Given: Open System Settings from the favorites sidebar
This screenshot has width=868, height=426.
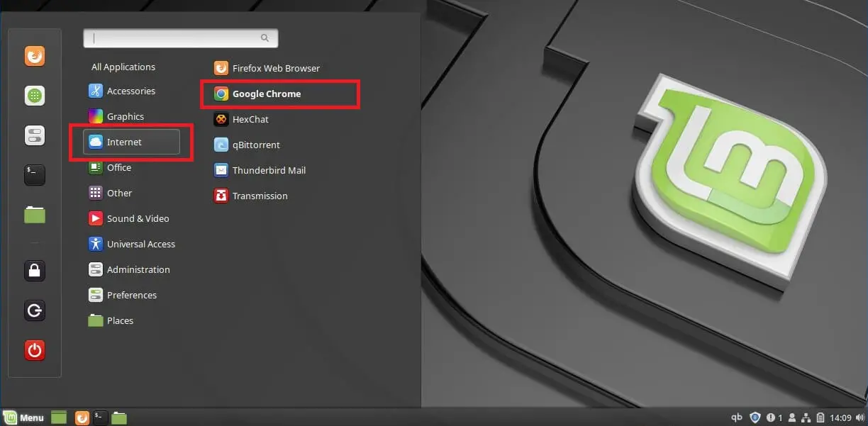Looking at the screenshot, I should tap(35, 135).
